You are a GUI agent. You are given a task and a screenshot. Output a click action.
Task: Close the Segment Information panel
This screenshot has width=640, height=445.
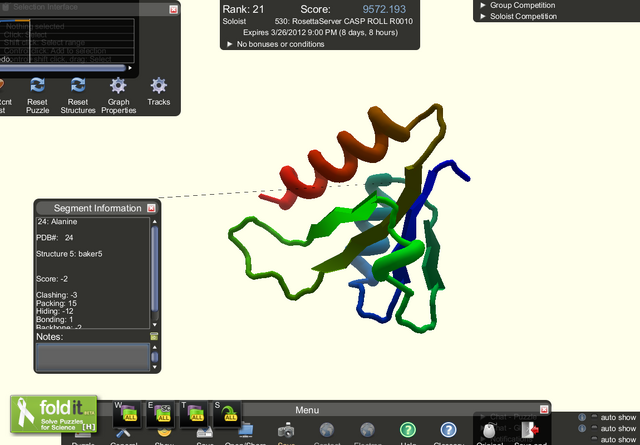pos(151,208)
